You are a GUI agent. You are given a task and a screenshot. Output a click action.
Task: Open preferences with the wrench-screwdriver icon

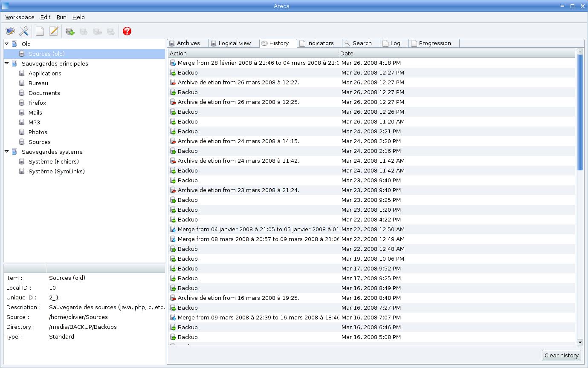click(x=24, y=31)
